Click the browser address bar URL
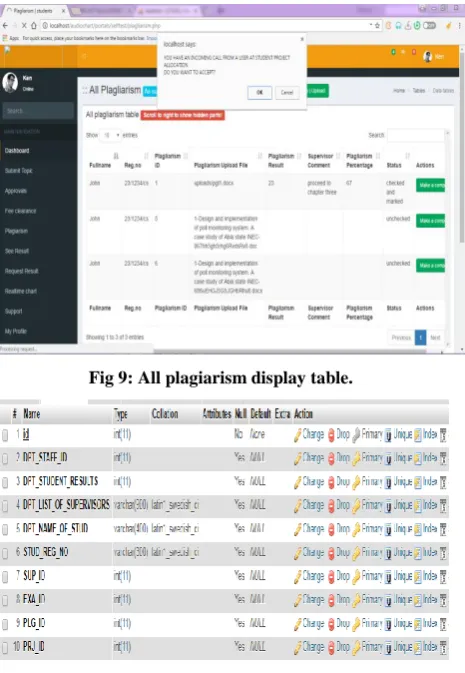Screen dimensions: 465x673 click(x=105, y=26)
